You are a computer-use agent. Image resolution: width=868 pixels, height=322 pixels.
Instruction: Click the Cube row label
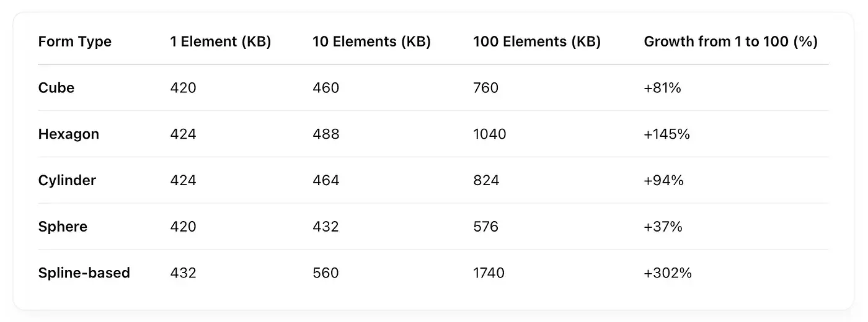tap(56, 88)
